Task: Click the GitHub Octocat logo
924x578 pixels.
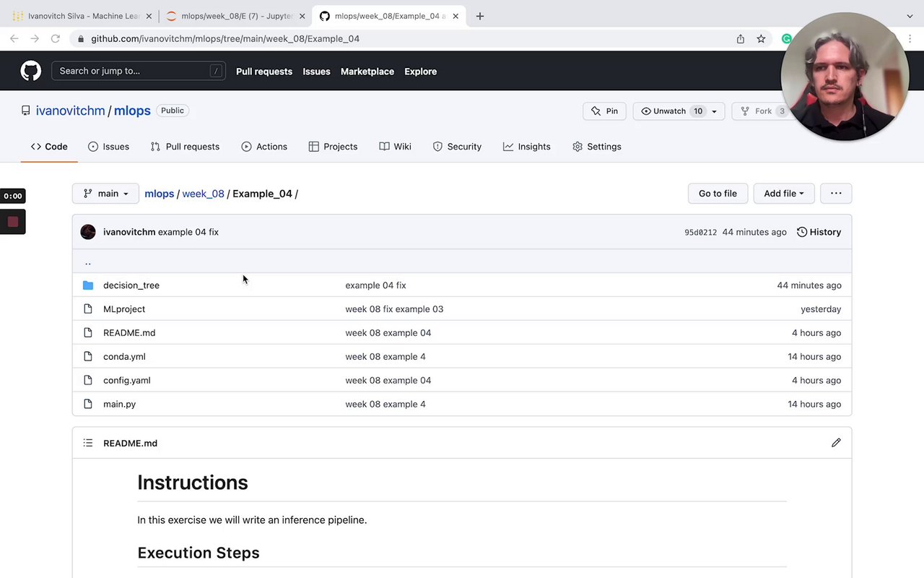Action: click(30, 71)
